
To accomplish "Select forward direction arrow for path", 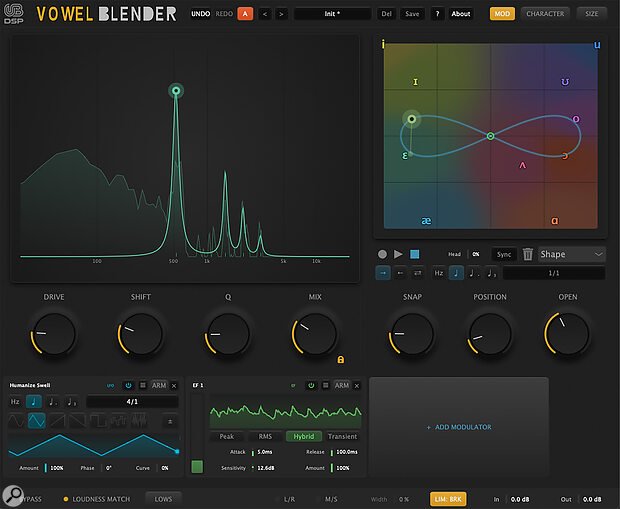I will [383, 273].
